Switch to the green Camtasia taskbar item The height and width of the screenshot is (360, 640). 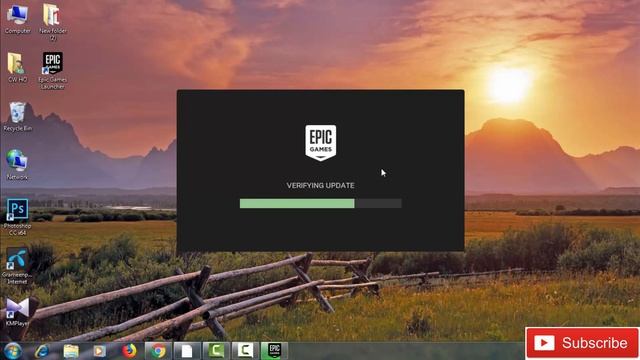(216, 351)
